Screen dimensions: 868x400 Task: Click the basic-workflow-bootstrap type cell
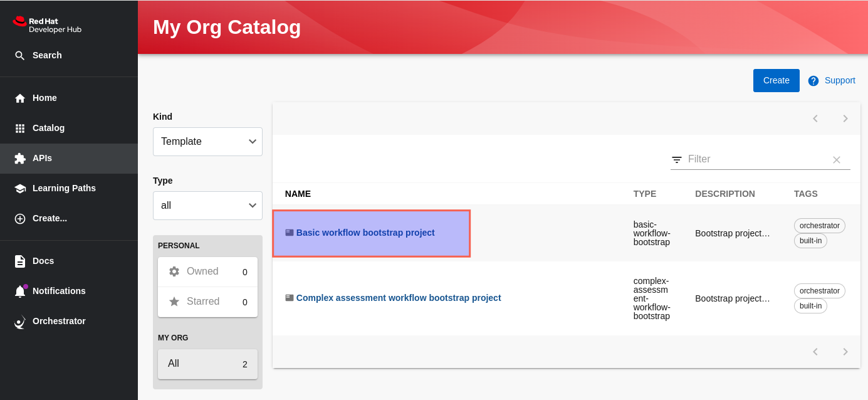point(652,233)
